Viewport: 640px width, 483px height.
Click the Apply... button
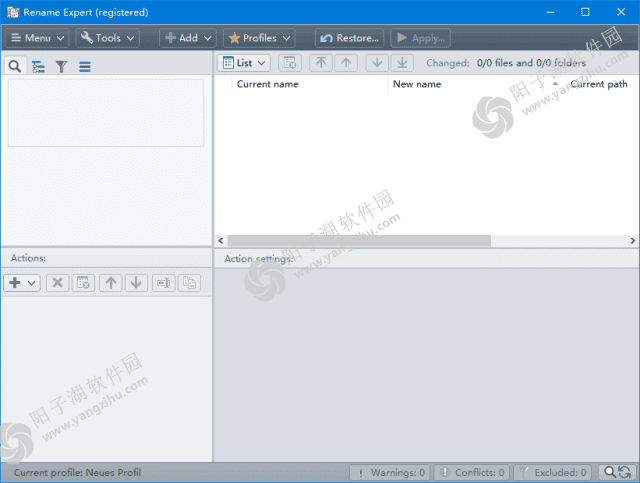(420, 38)
